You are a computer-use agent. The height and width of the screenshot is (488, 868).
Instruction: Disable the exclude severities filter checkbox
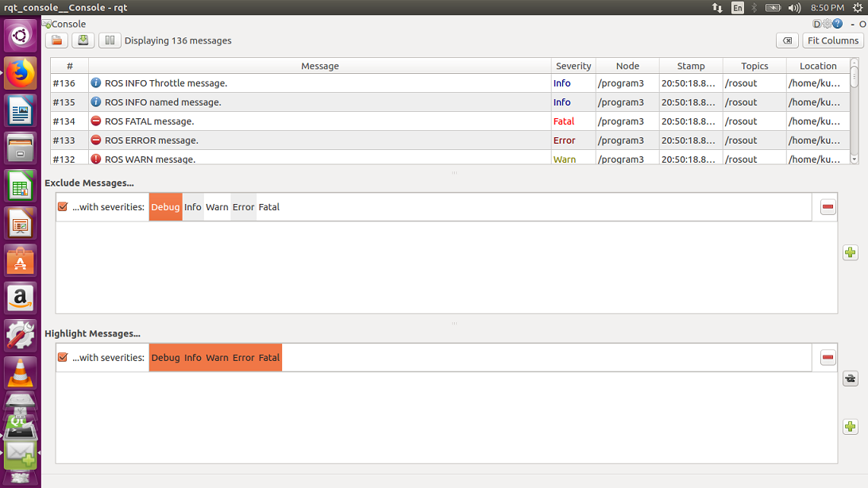tap(63, 207)
